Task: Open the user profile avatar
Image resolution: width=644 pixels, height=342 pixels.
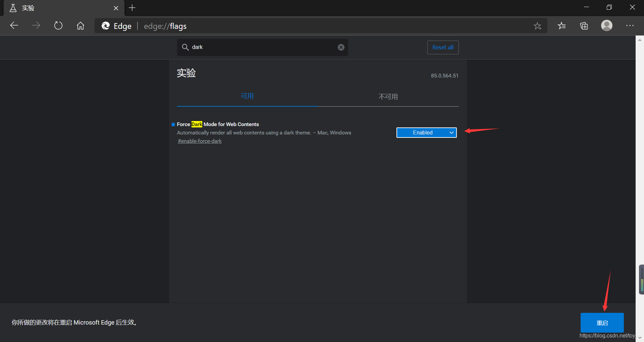Action: [x=606, y=25]
